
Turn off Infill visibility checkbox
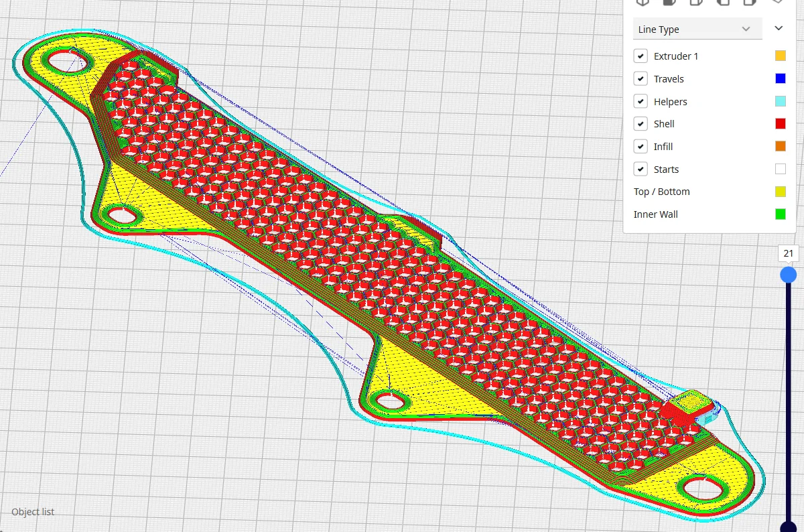pos(641,147)
